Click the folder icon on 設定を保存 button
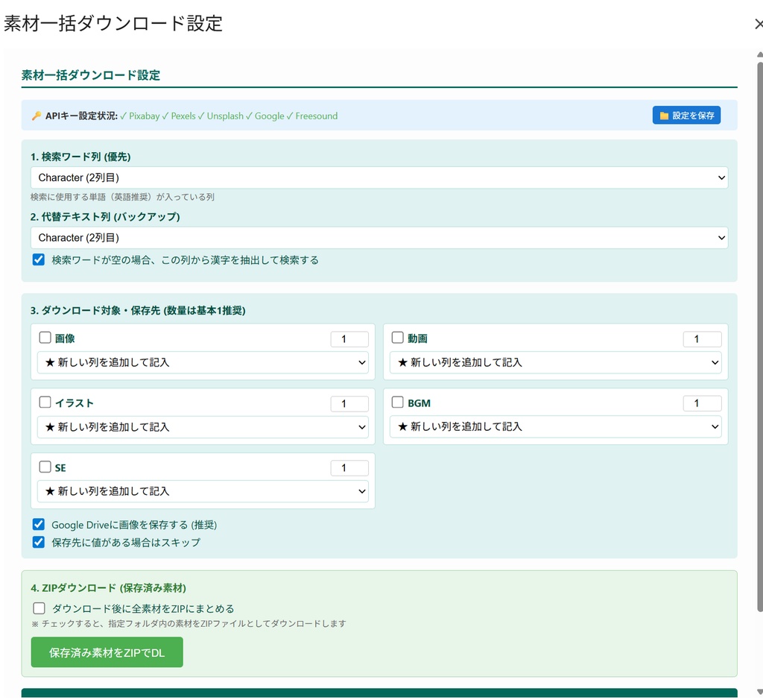The height and width of the screenshot is (700, 763). [662, 116]
